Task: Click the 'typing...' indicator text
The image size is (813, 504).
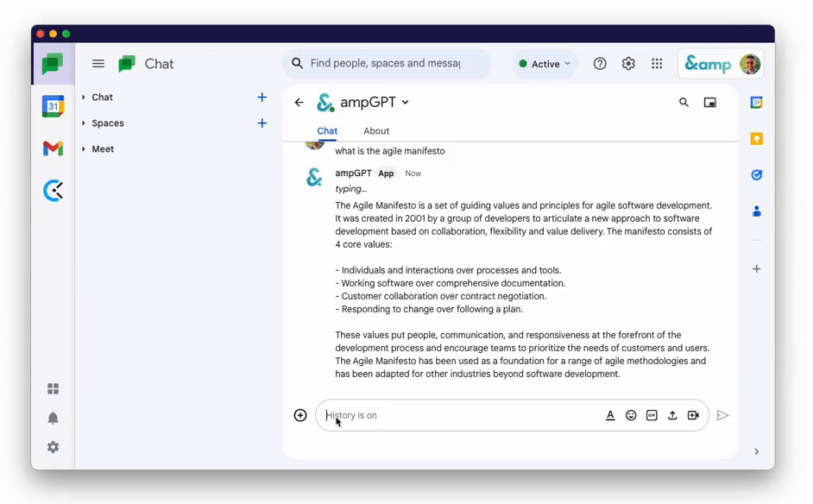Action: [351, 189]
